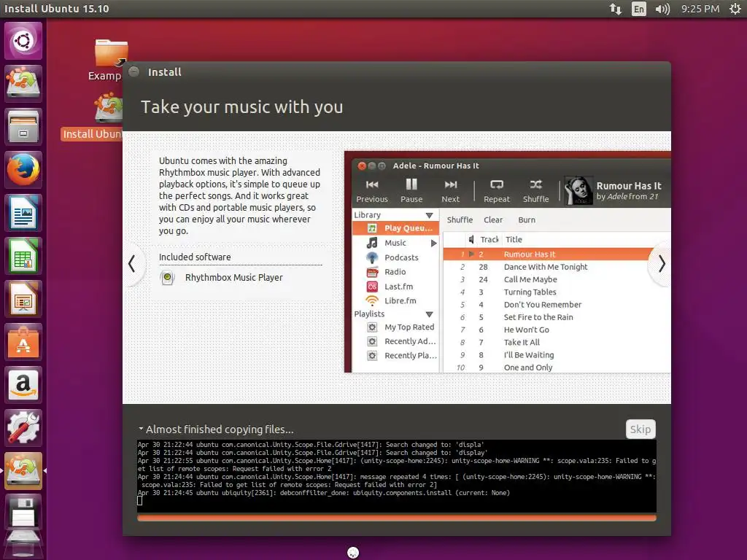Collapse the Library section arrow
747x560 pixels.
pos(429,215)
